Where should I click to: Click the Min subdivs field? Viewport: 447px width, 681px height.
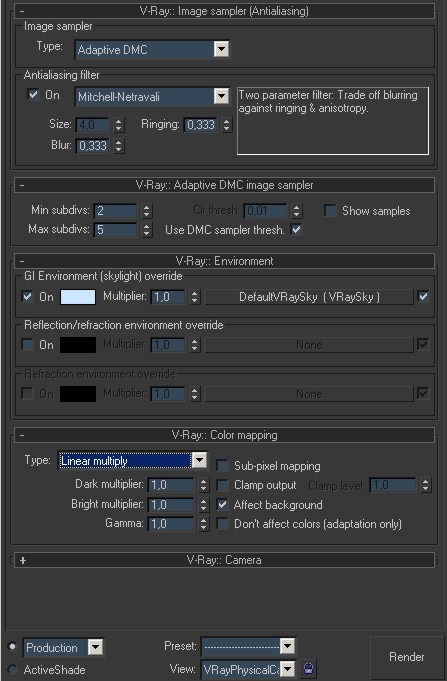[115, 211]
